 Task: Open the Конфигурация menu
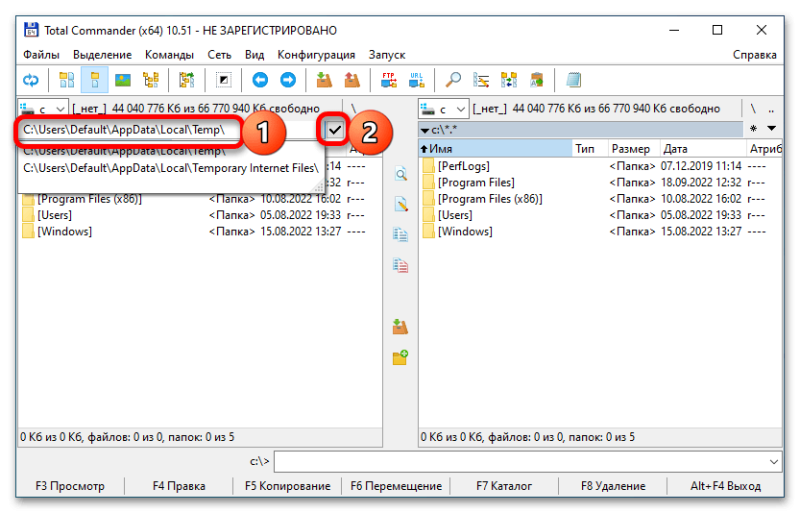point(316,55)
